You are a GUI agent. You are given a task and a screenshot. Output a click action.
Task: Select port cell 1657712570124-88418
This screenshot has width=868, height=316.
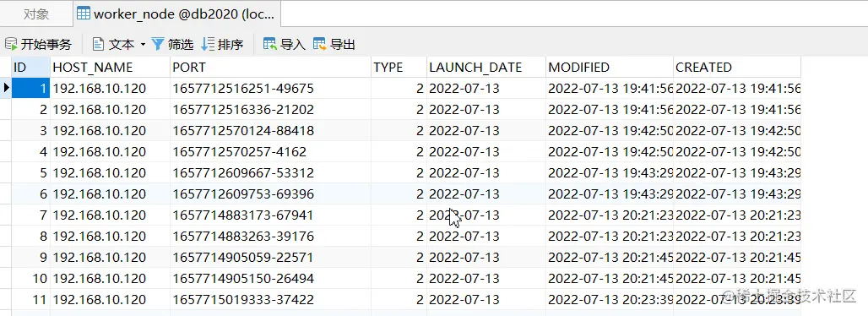[x=271, y=130]
